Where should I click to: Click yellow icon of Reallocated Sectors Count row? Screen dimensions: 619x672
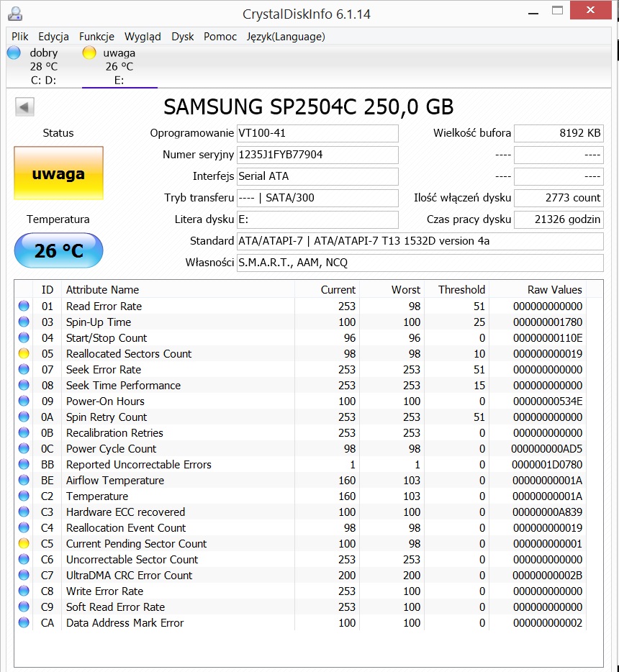pyautogui.click(x=24, y=353)
